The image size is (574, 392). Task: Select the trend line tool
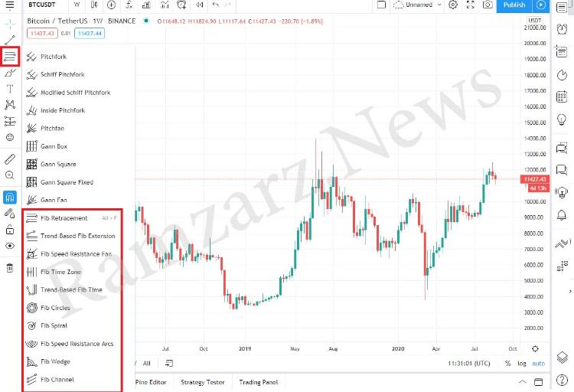click(10, 40)
